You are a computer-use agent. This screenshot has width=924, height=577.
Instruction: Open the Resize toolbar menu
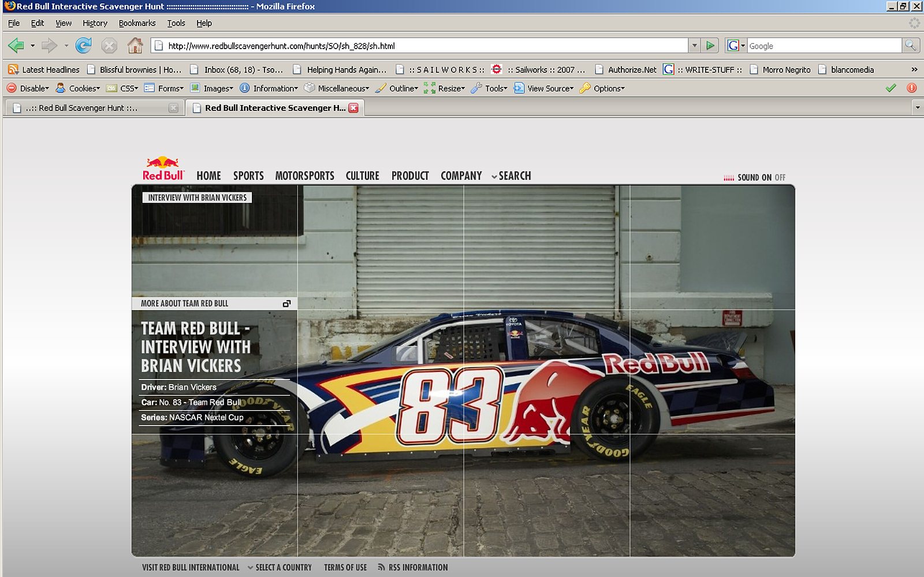click(x=444, y=88)
